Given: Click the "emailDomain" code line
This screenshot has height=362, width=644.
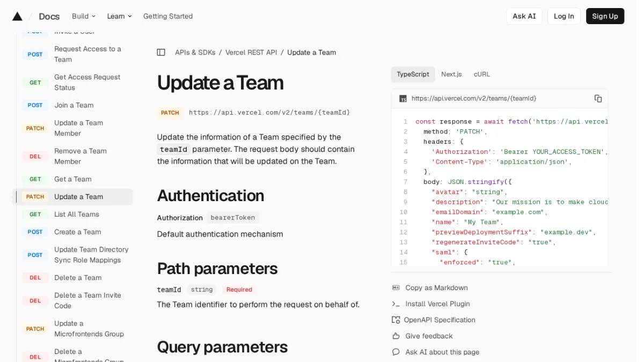Looking at the screenshot, I should [489, 212].
